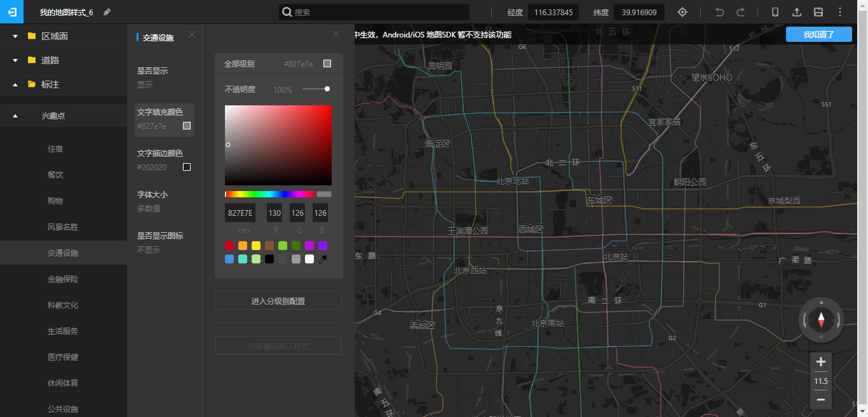The width and height of the screenshot is (868, 417).
Task: Save the map style
Action: (818, 12)
